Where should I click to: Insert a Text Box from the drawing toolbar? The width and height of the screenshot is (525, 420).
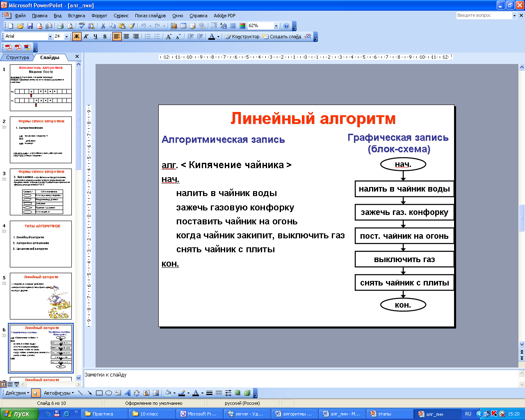pos(118,393)
